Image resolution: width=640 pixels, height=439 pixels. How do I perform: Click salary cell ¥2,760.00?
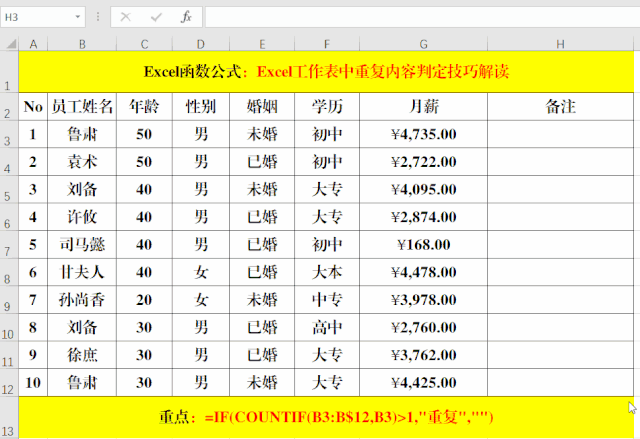[423, 327]
